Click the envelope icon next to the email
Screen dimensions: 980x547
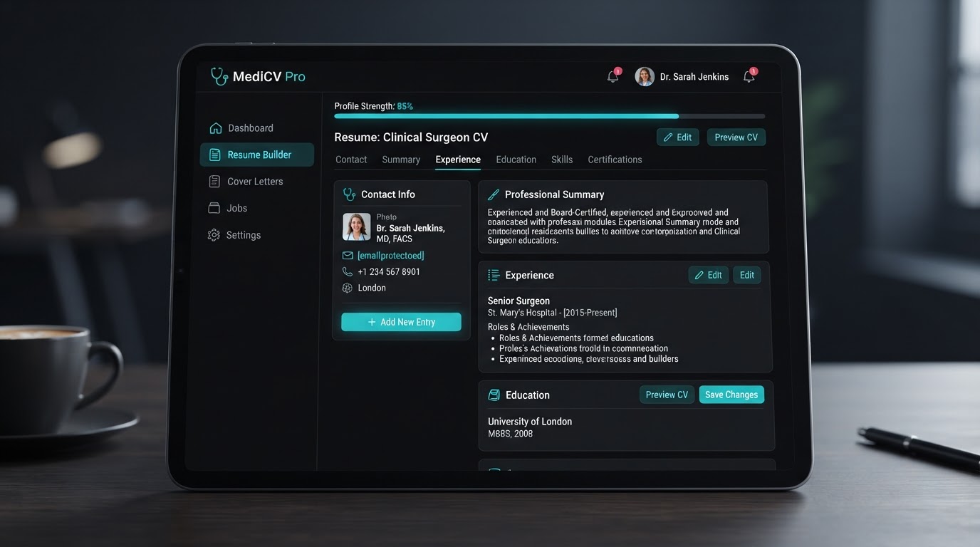pos(348,256)
